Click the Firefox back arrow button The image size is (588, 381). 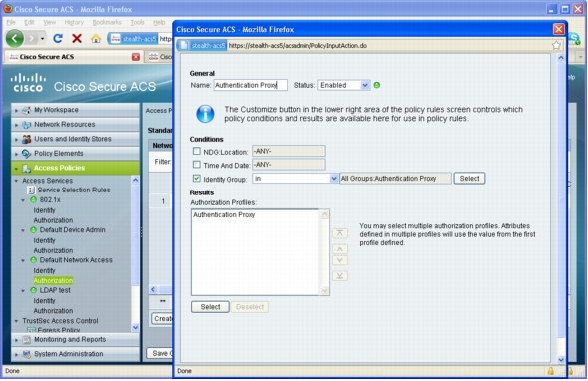[x=15, y=38]
